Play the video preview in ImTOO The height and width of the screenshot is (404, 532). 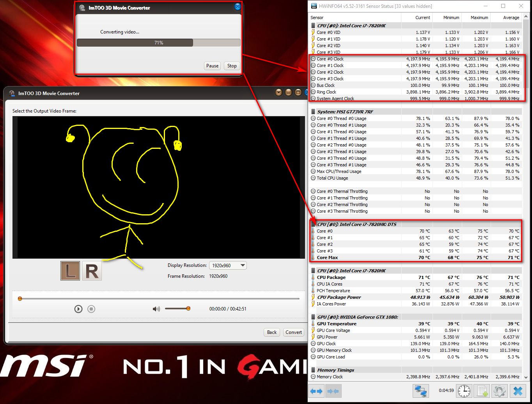(78, 309)
